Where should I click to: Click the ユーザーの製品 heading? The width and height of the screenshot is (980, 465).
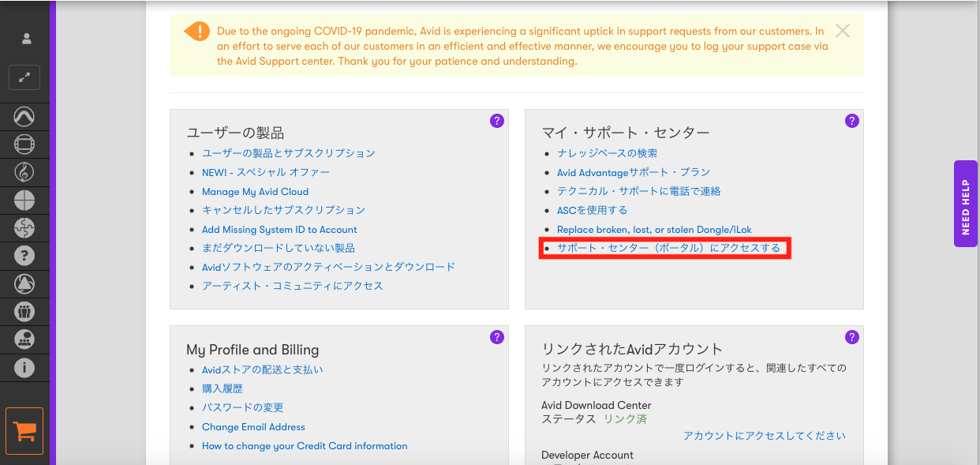click(235, 133)
